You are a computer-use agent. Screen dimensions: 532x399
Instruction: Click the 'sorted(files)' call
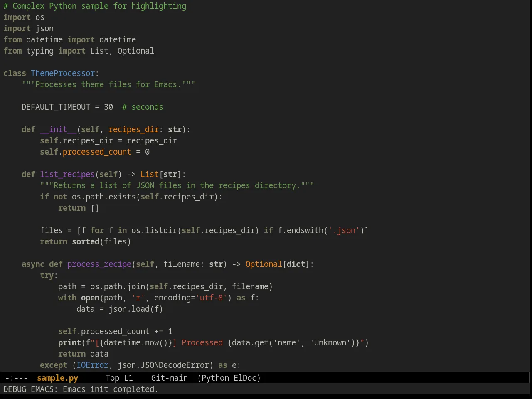(101, 241)
